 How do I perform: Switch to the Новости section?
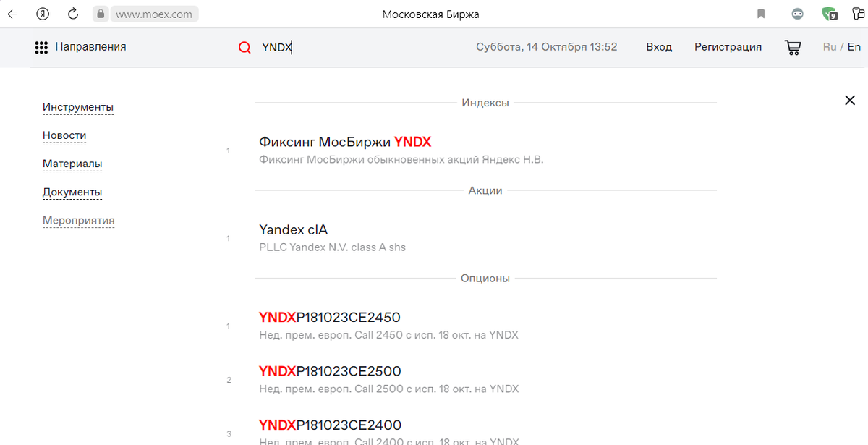point(64,135)
